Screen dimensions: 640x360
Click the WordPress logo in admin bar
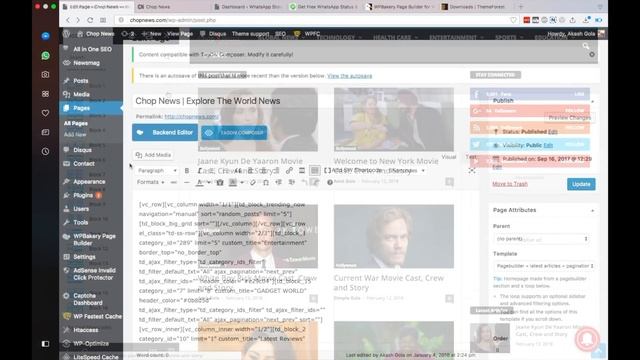[x=67, y=34]
